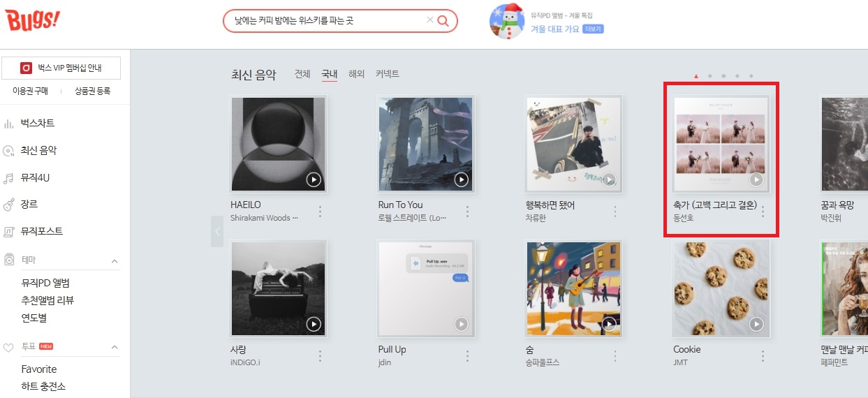Play the 축가 (고백 그리고 결혼) album
Image resolution: width=868 pixels, height=398 pixels.
(x=756, y=180)
